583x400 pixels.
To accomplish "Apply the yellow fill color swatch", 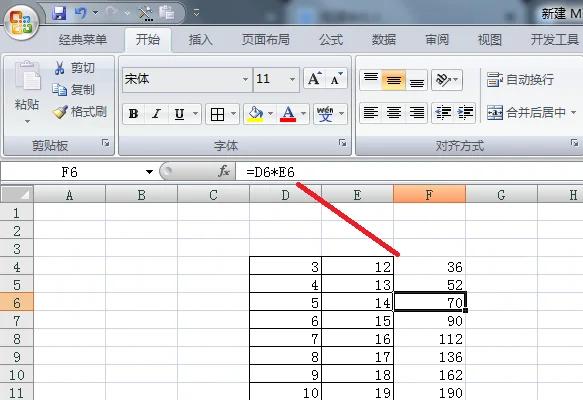I will [255, 114].
